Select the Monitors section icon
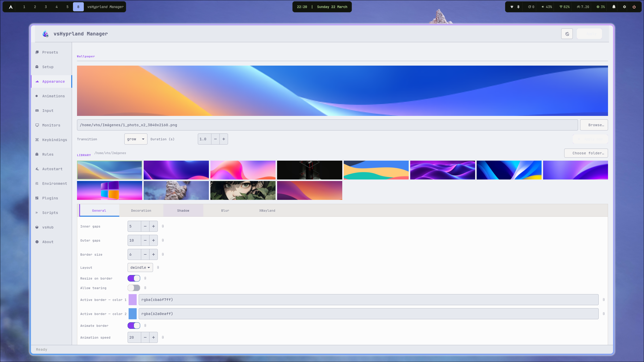 [x=37, y=125]
